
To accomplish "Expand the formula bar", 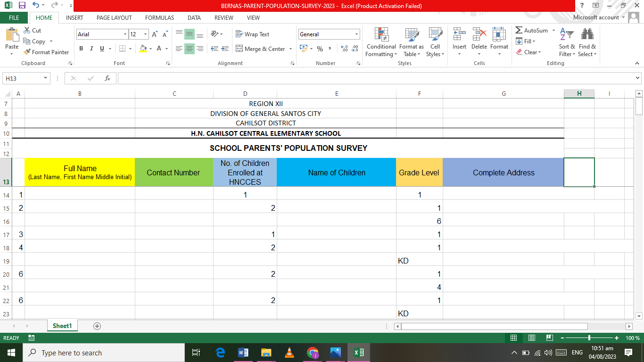I will (638, 78).
